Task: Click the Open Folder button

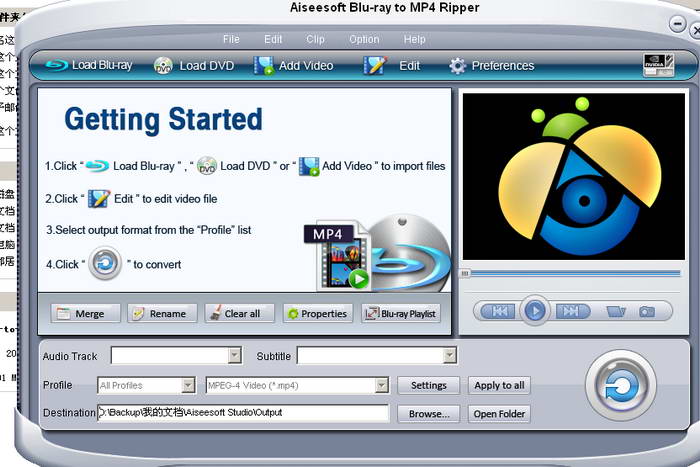Action: [x=499, y=414]
